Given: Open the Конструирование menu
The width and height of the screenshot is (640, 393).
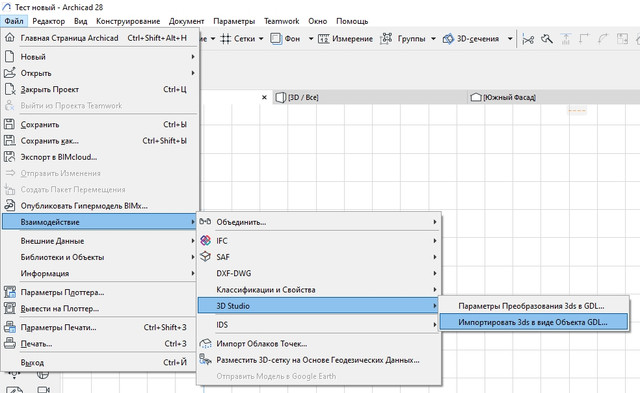Looking at the screenshot, I should [128, 21].
